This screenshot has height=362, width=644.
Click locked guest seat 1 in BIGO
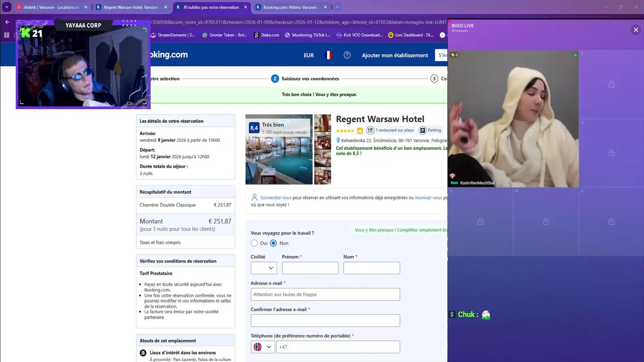pos(611,84)
